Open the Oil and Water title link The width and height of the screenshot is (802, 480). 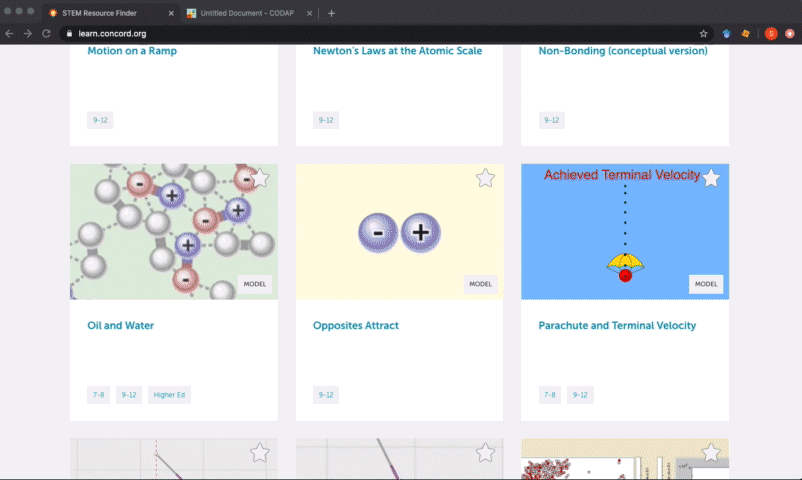point(121,325)
